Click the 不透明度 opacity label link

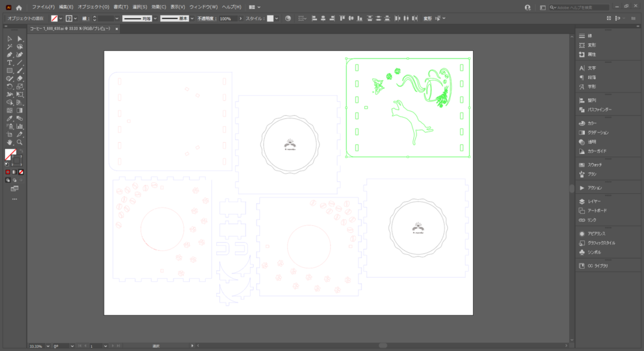206,19
